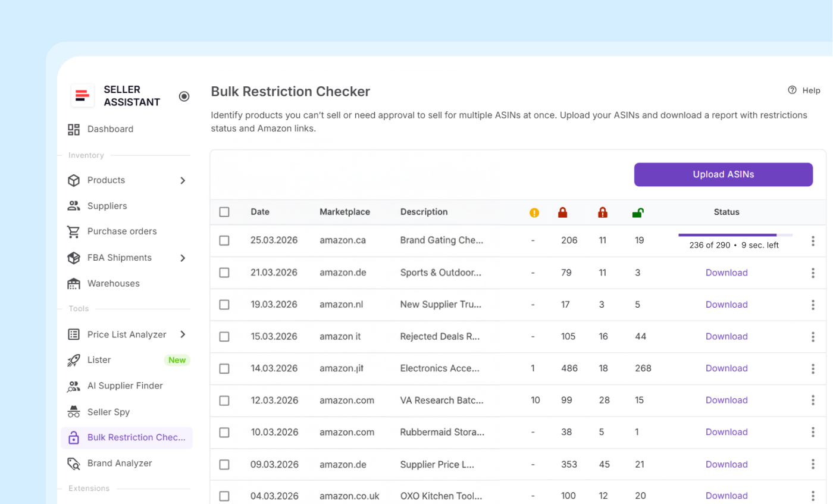
Task: Select the checkbox for 12.03.2026 row
Action: 224,400
